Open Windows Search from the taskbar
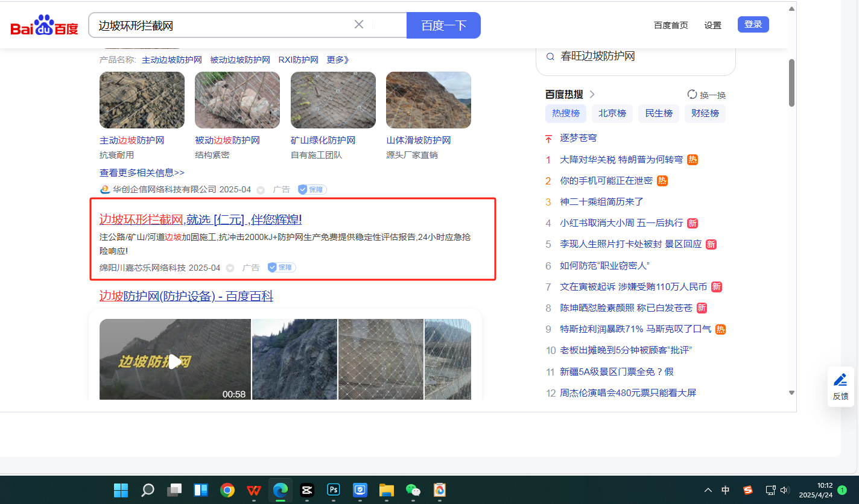859x504 pixels. point(147,490)
